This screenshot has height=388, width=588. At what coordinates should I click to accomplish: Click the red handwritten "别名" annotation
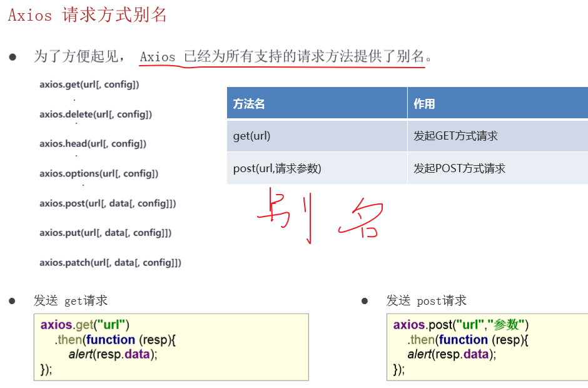click(319, 216)
